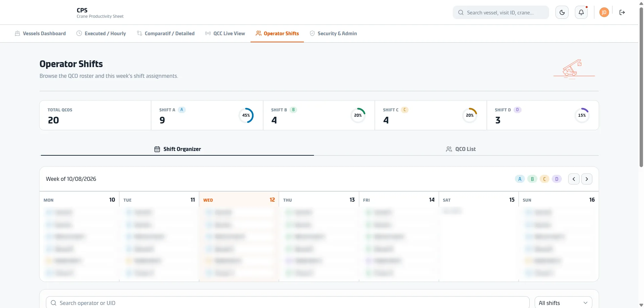Click the B badge beside SHIFT B
Screen dimensions: 644x308
point(293,110)
